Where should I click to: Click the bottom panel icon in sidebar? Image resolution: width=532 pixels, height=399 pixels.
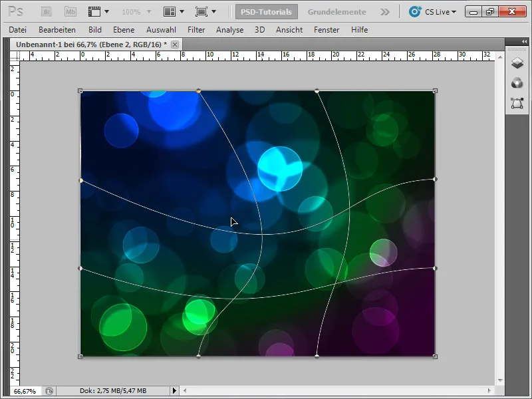pos(515,100)
